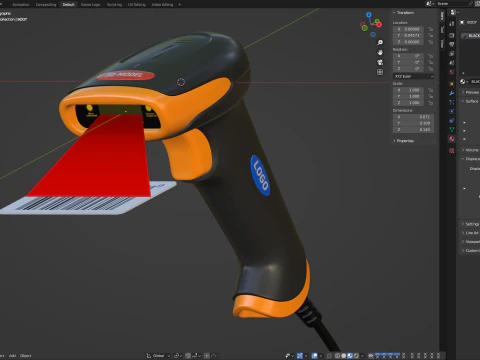Image resolution: width=480 pixels, height=360 pixels.
Task: Click the material browse sphere icon
Action: pyautogui.click(x=463, y=81)
